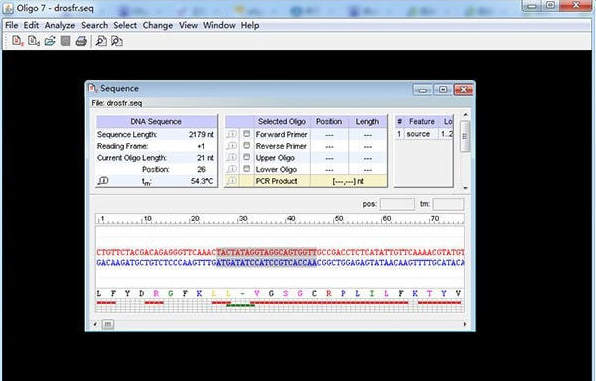
Task: Maximize the Sequence sub-window
Action: coord(442,90)
